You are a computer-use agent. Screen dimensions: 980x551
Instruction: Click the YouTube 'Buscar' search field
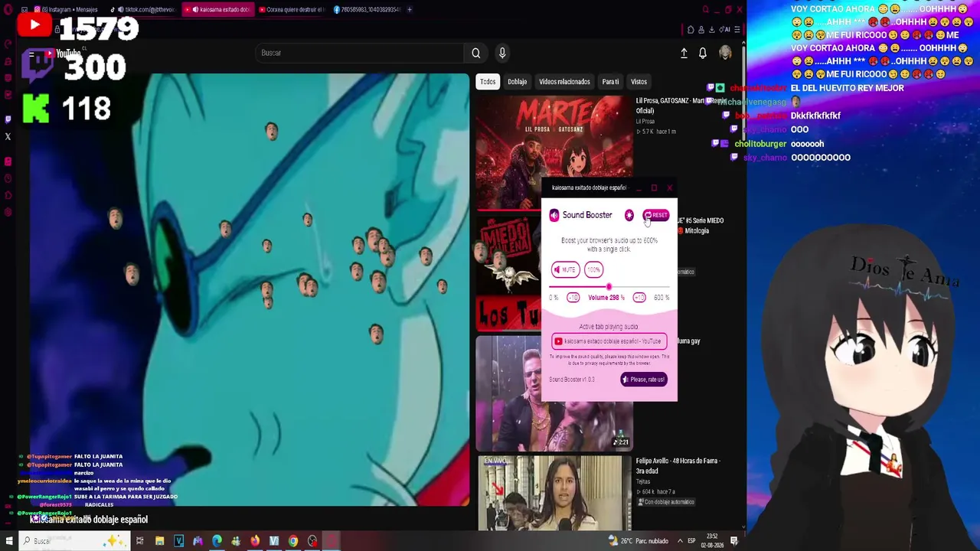point(360,53)
